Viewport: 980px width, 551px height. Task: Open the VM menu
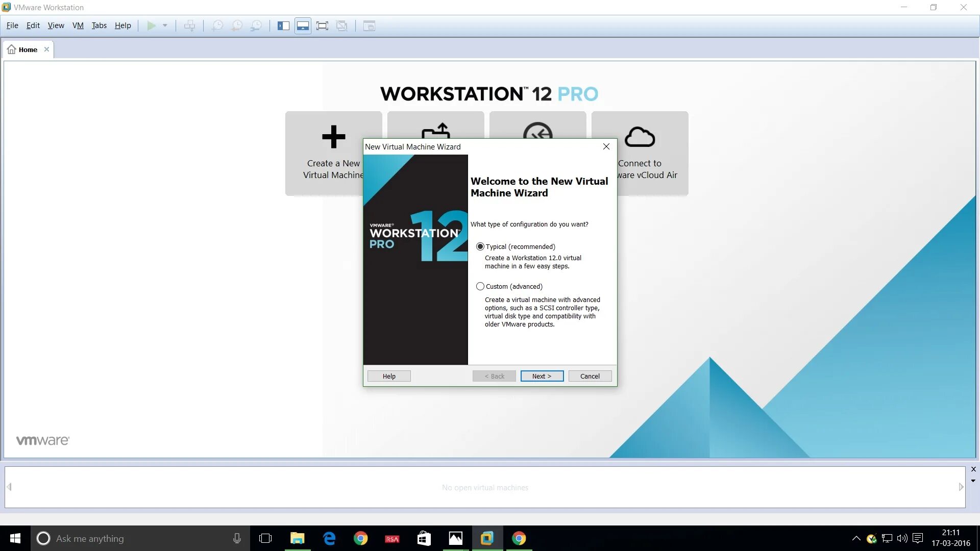(x=78, y=26)
